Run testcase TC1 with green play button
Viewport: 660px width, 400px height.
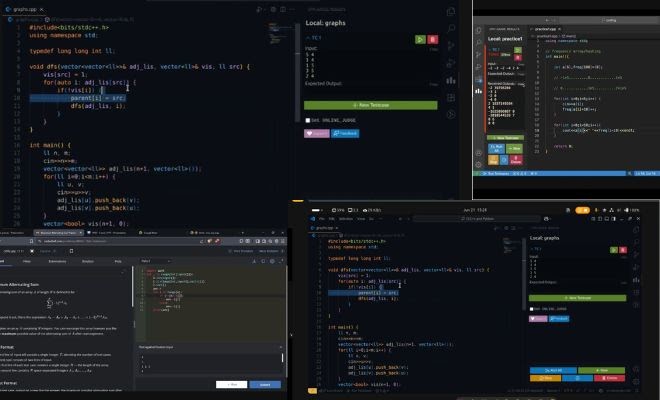419,39
